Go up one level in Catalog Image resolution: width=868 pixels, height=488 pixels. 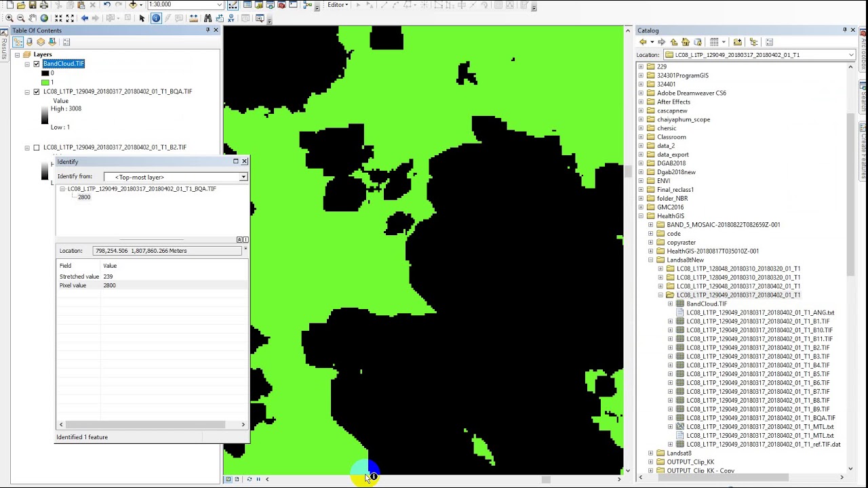[x=674, y=42]
